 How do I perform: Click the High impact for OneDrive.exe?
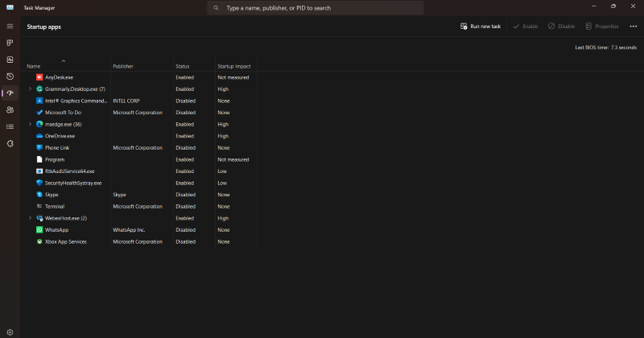click(x=223, y=136)
